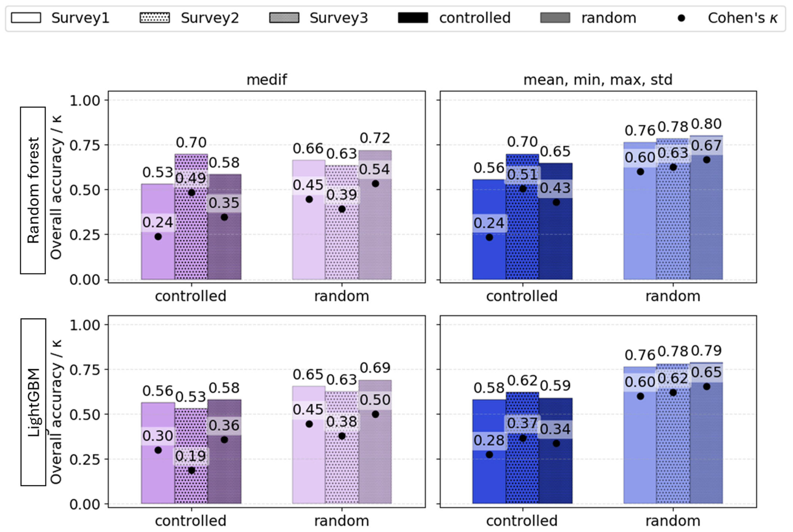Click the 0.51 kappa value label
The width and height of the screenshot is (793, 532).
tap(522, 175)
